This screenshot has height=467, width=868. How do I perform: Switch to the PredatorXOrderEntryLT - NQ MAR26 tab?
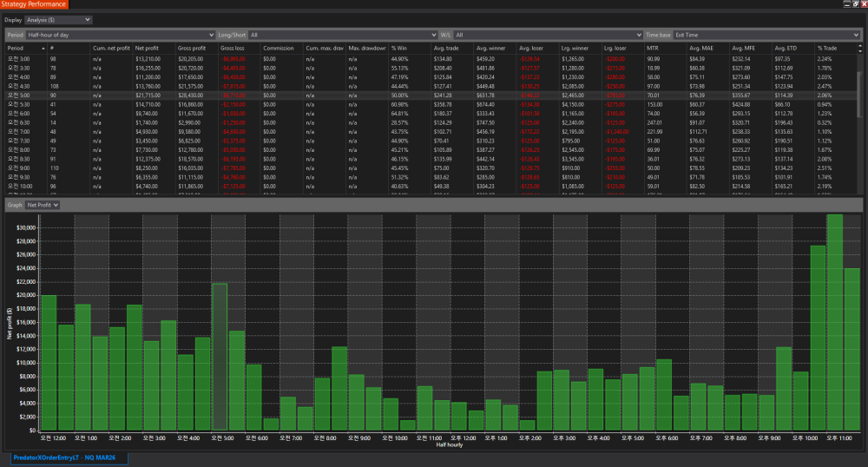[66, 457]
